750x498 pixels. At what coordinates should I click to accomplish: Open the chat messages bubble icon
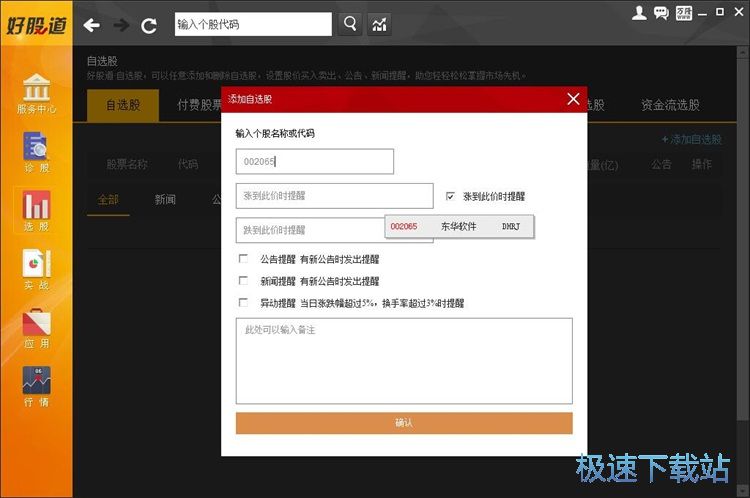click(x=661, y=13)
